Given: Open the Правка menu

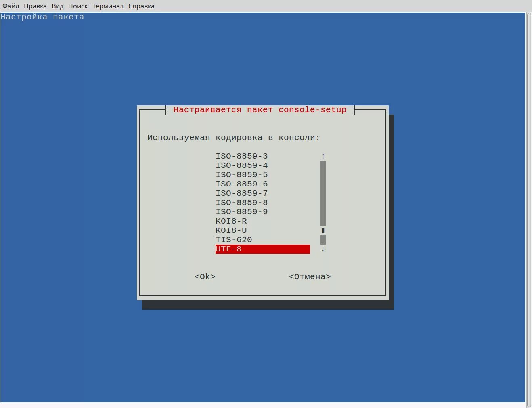Looking at the screenshot, I should tap(35, 6).
